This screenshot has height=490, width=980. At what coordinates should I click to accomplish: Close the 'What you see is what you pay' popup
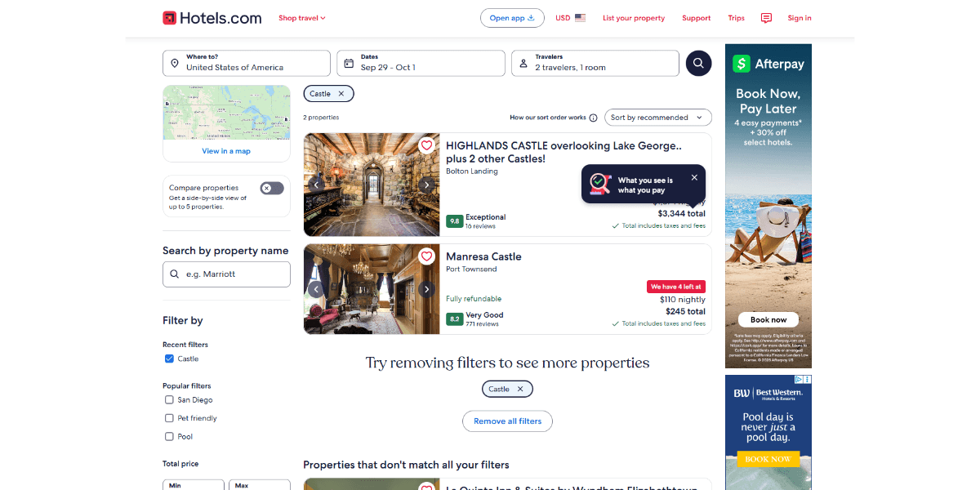click(x=694, y=177)
